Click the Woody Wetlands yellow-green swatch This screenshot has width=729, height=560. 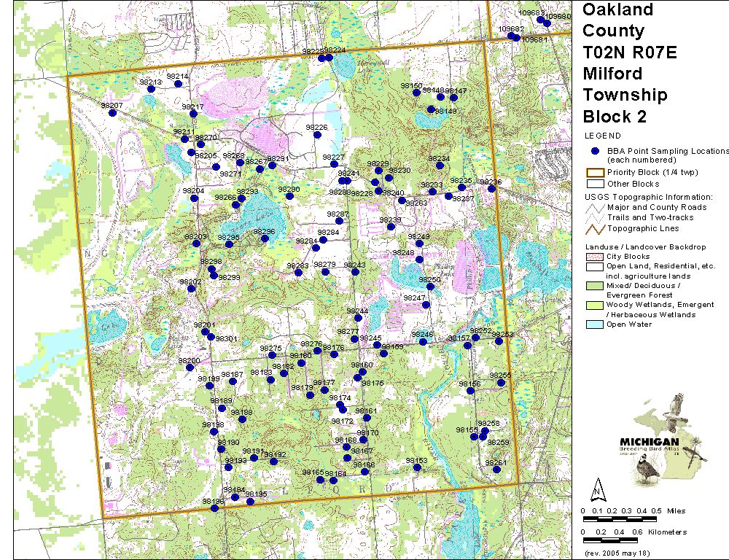[595, 305]
